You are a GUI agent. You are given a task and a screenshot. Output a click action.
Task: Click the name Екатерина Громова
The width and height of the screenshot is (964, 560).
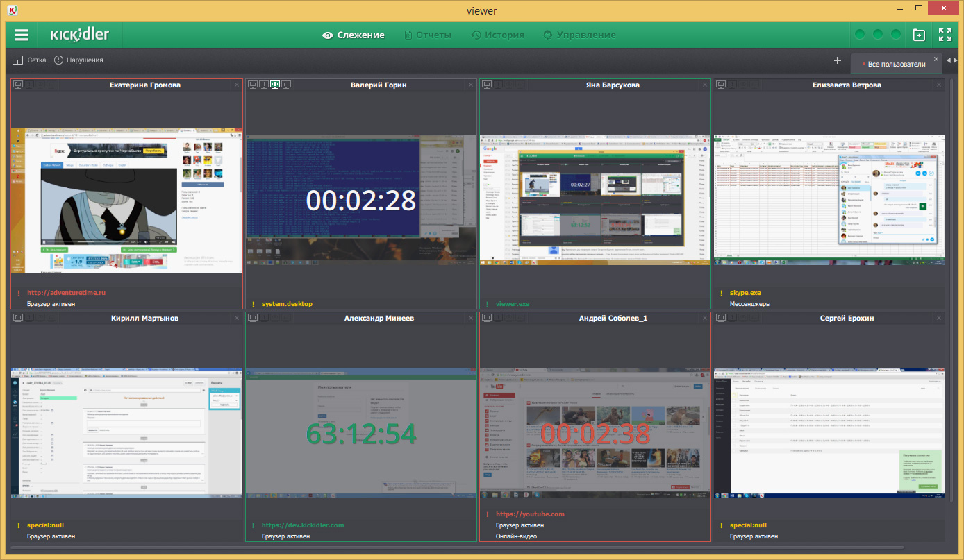(x=145, y=85)
